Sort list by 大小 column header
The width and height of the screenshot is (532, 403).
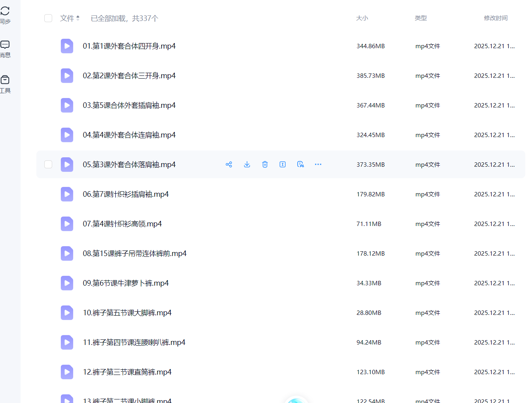pyautogui.click(x=362, y=18)
